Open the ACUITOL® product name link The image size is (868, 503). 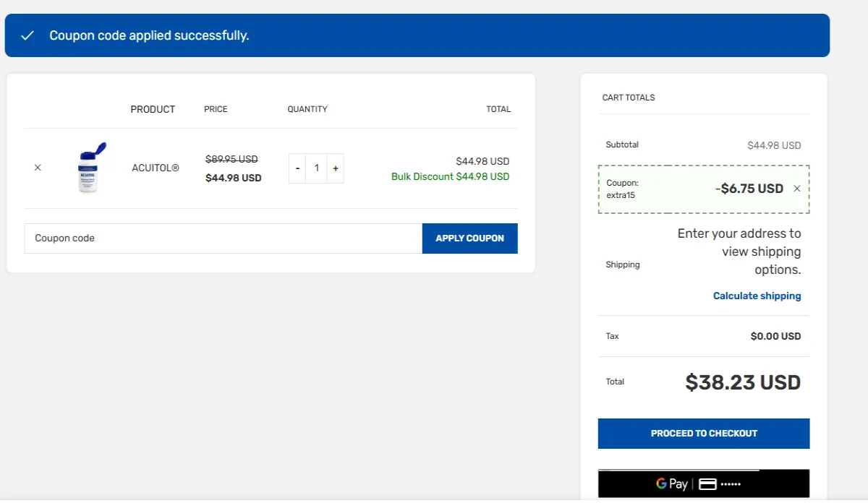[155, 168]
